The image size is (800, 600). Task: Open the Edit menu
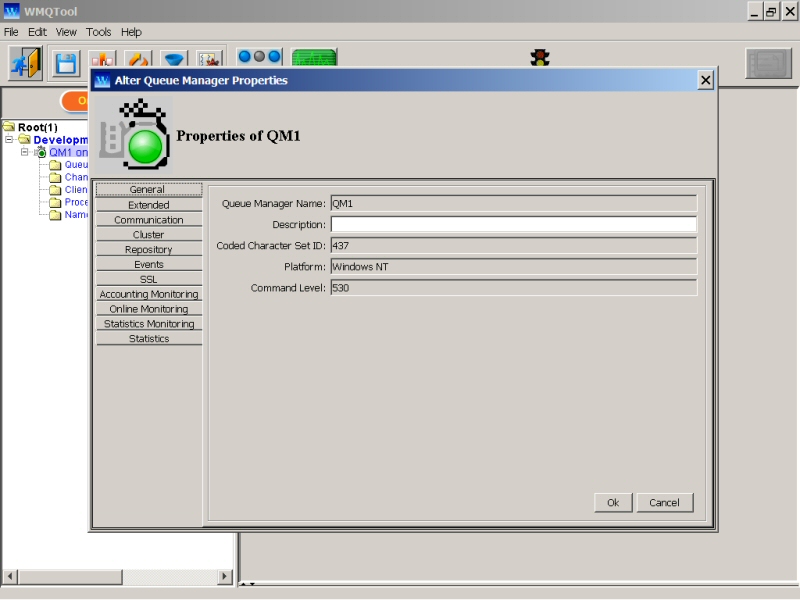37,32
